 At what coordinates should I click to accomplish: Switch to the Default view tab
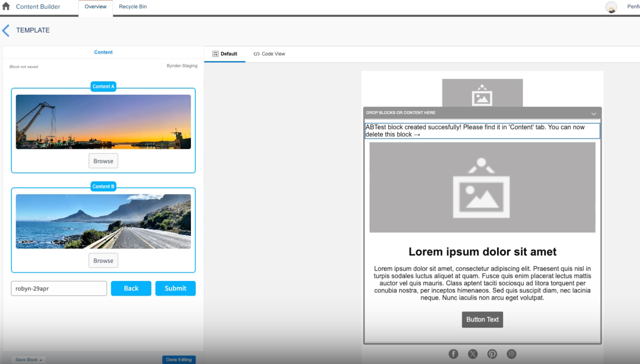225,54
